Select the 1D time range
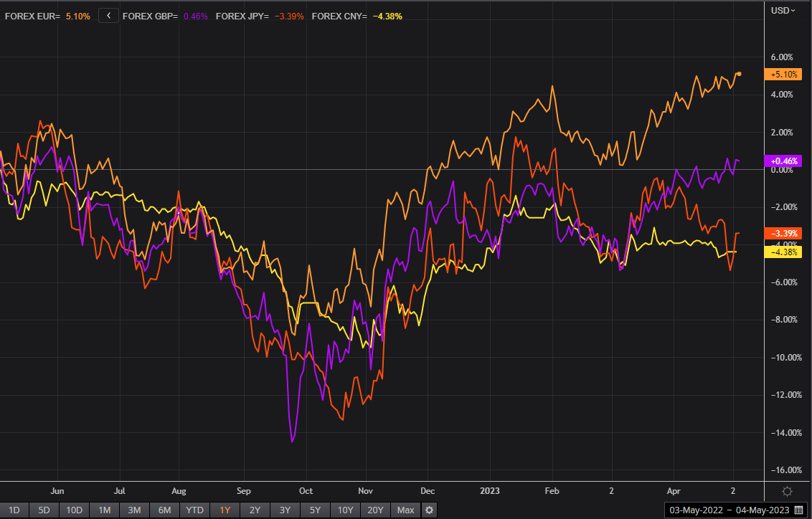 coord(14,510)
